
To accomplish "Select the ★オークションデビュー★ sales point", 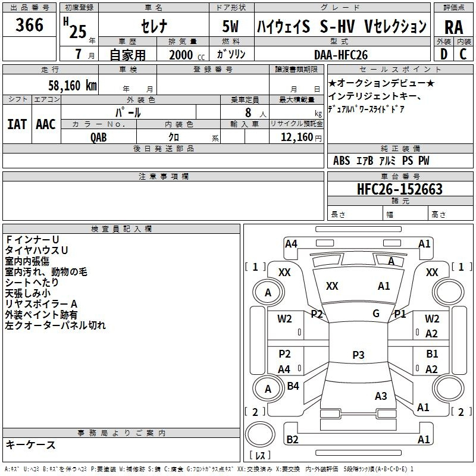I will pos(381,83).
